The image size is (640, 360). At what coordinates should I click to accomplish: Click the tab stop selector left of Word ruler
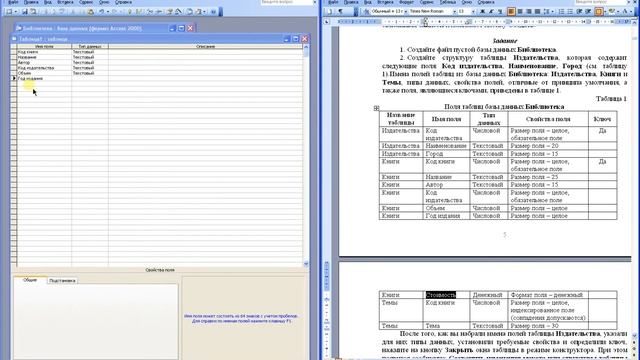point(327,22)
